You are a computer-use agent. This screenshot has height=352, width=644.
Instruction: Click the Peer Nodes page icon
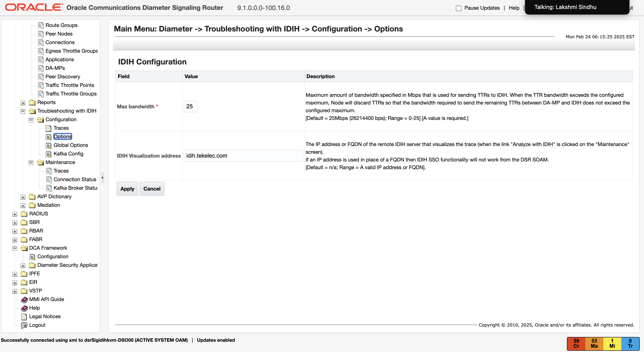click(x=41, y=34)
